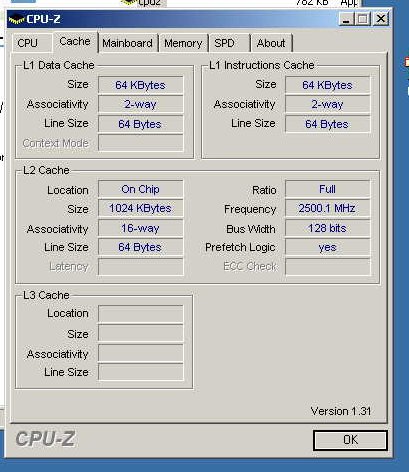The height and width of the screenshot is (472, 409).
Task: Click Prefetch Logic value yes
Action: pyautogui.click(x=327, y=247)
